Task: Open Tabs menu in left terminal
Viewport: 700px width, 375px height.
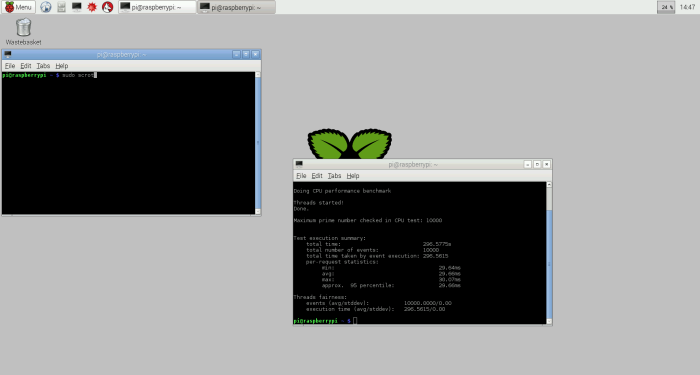Action: 43,66
